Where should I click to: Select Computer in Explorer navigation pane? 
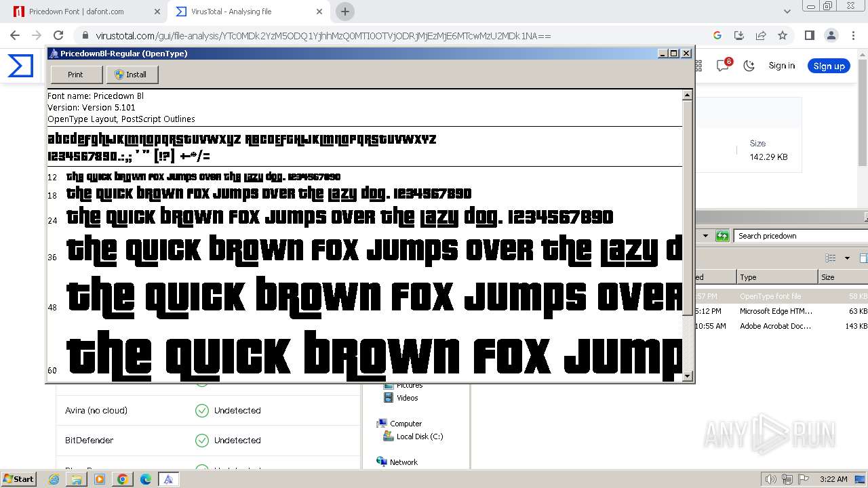pyautogui.click(x=399, y=424)
